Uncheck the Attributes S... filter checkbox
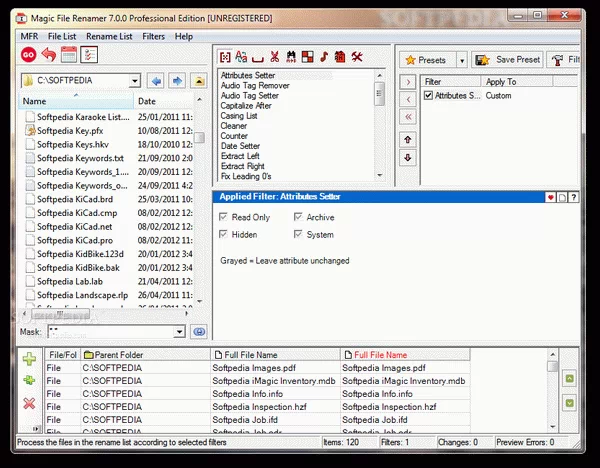The height and width of the screenshot is (468, 600). pyautogui.click(x=428, y=95)
